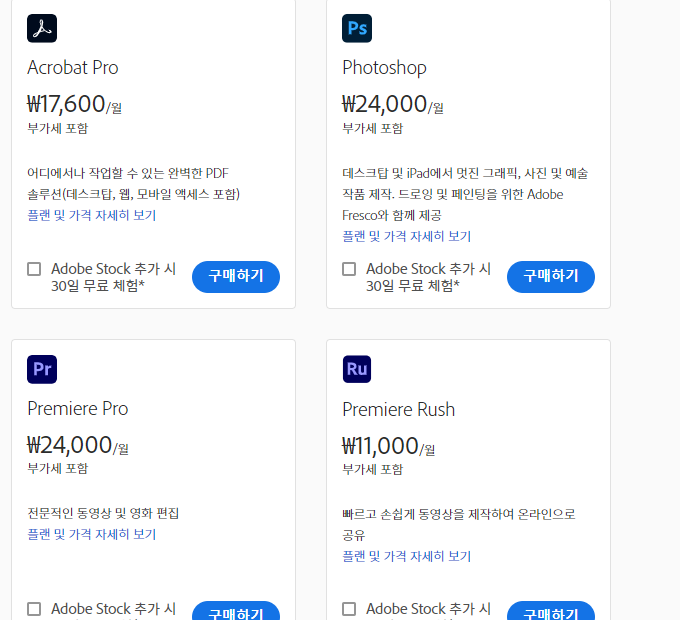
Task: Click the Premiere Pro title text
Action: coord(78,408)
